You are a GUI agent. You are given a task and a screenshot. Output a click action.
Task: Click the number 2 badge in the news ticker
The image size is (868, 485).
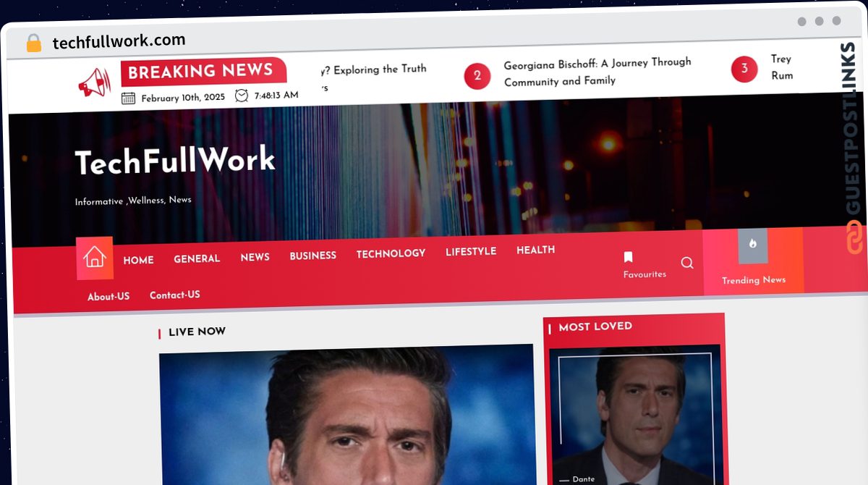point(477,75)
